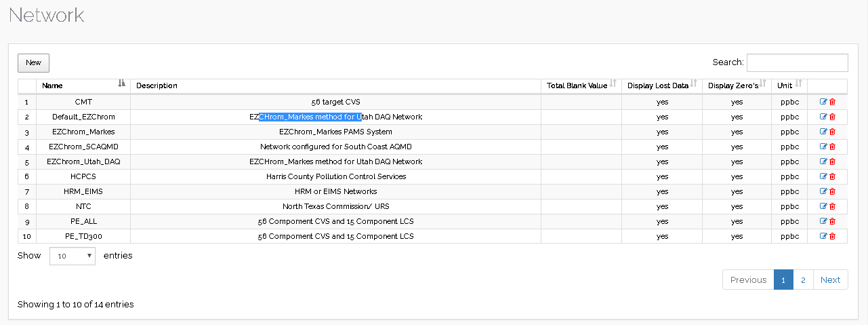
Task: Edit the PE_ALL network
Action: [x=823, y=221]
